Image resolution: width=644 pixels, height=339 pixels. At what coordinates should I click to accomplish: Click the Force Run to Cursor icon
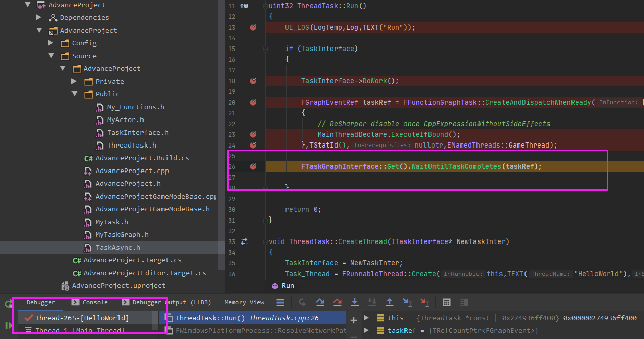pyautogui.click(x=424, y=302)
